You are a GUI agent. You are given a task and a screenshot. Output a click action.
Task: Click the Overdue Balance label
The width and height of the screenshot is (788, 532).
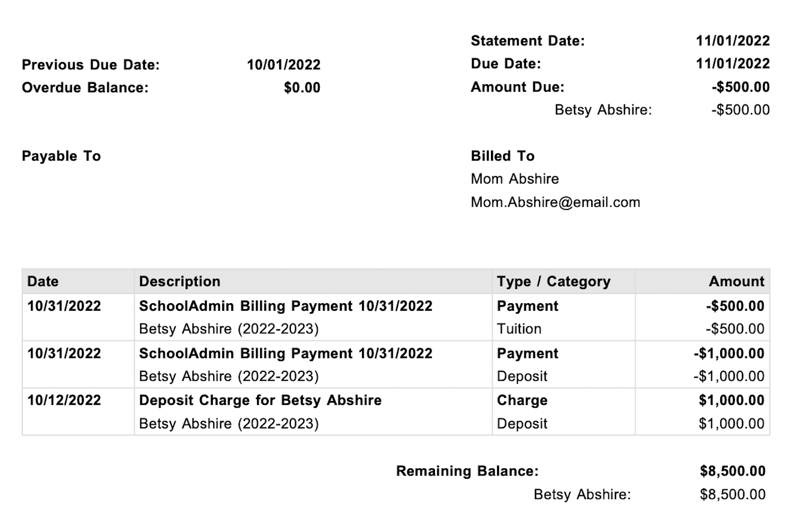(x=85, y=88)
